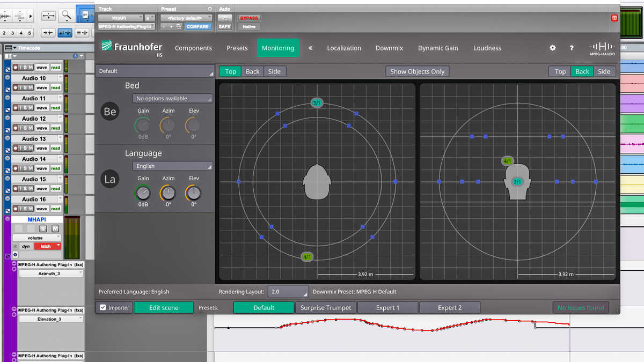Click the Pro Tools zoomer magnifier tool
This screenshot has height=362, width=644.
(66, 15)
